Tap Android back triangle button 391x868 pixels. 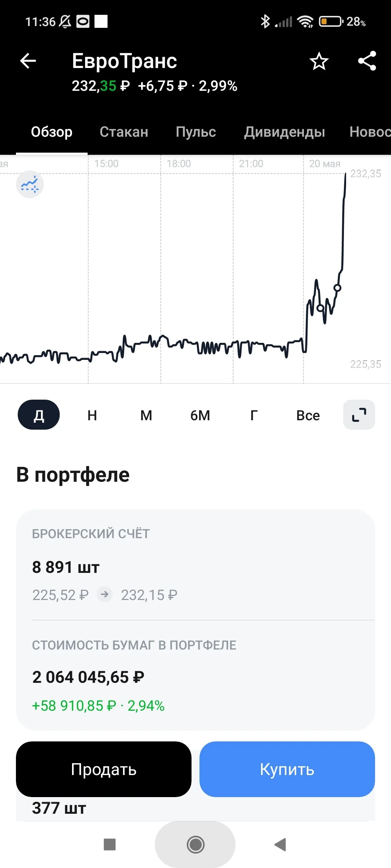pos(280,844)
